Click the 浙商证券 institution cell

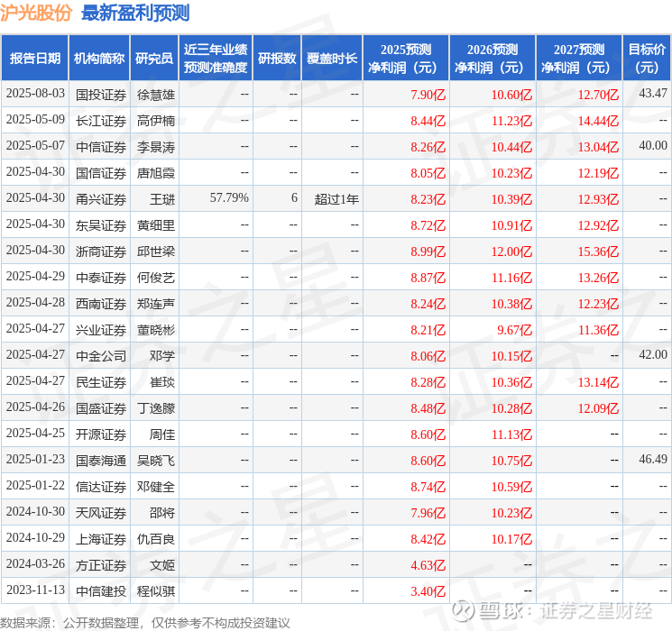[x=101, y=251]
